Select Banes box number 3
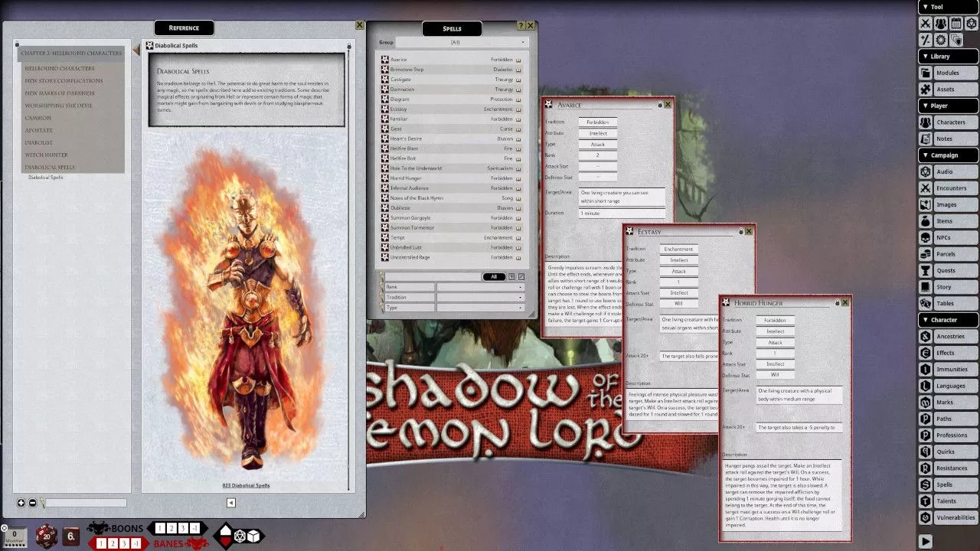Image resolution: width=980 pixels, height=551 pixels. click(124, 544)
